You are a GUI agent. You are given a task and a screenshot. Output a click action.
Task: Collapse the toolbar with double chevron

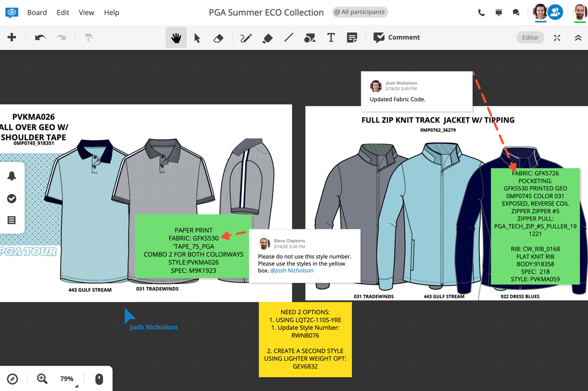578,38
